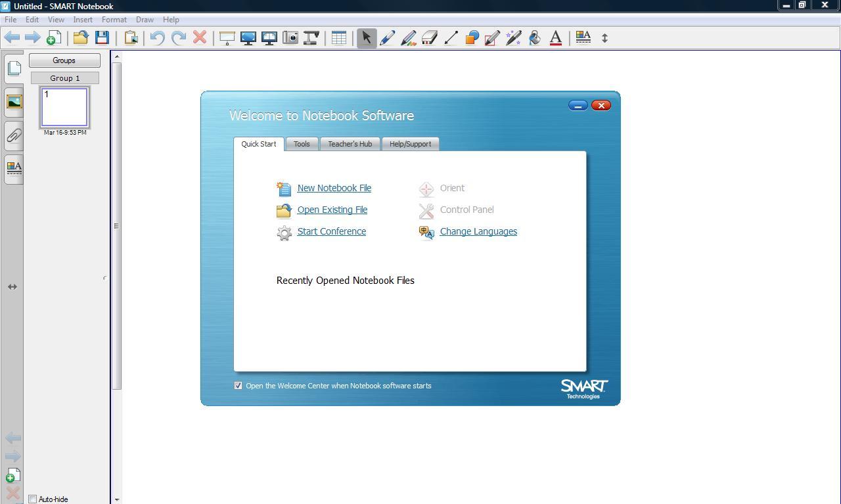
Task: Add a page with the sidebar bottom icon
Action: coord(13,475)
